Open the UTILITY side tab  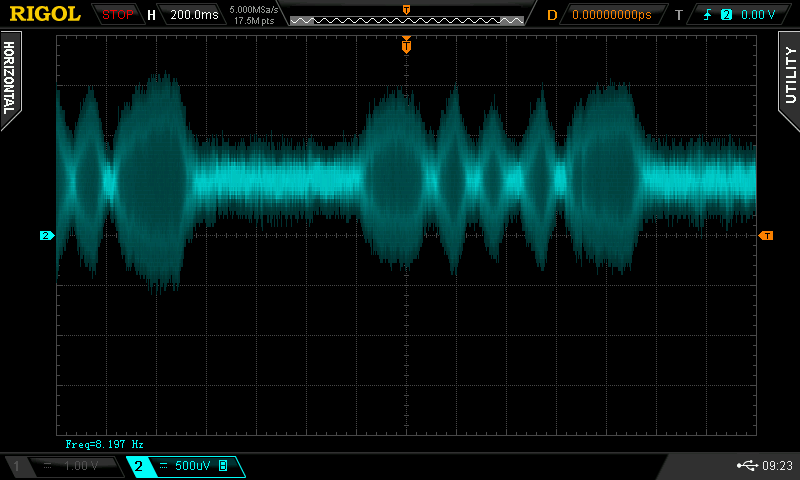(x=789, y=79)
